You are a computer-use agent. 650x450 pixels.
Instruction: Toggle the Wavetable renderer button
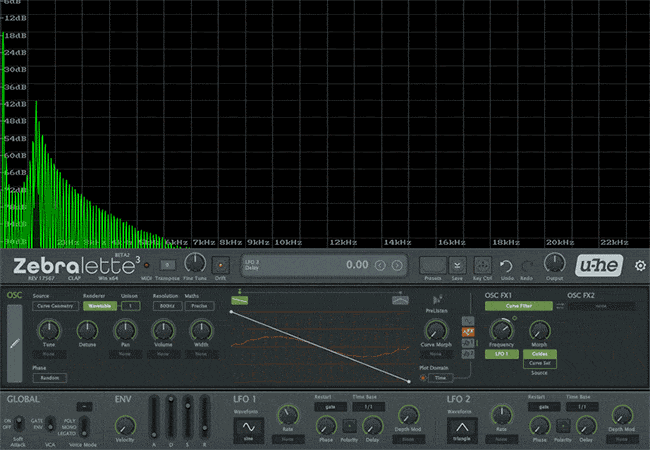pyautogui.click(x=99, y=306)
